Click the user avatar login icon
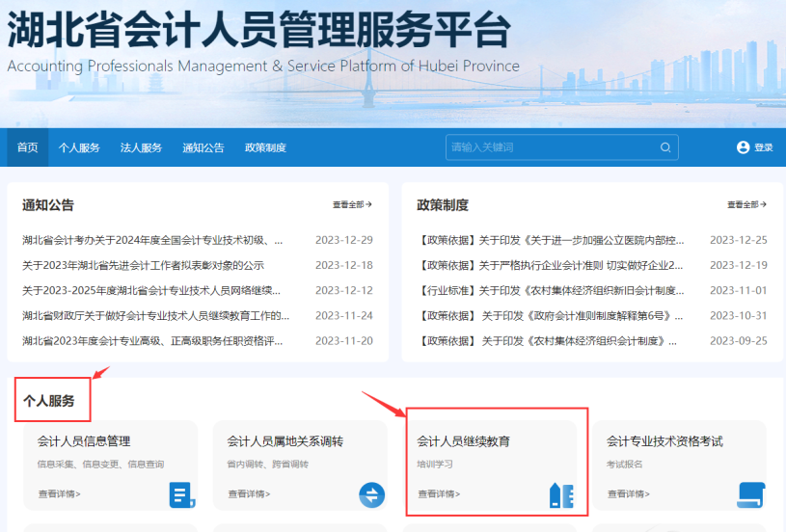 pos(743,147)
